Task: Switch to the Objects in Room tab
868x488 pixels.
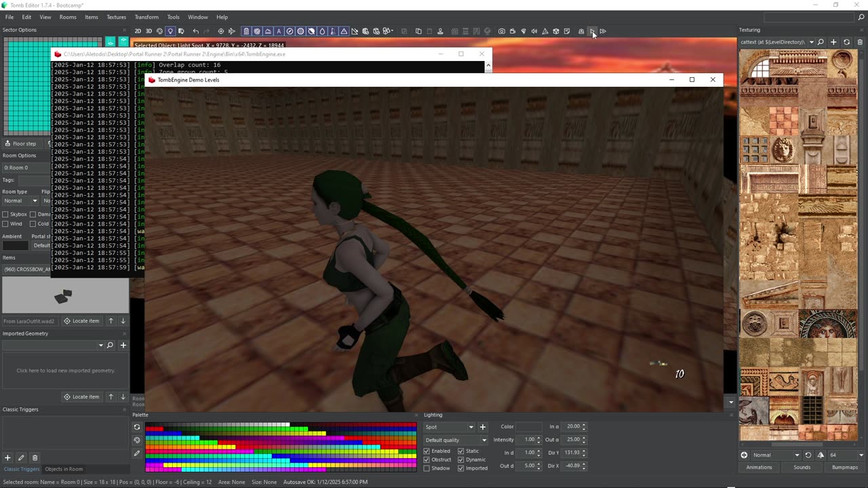Action: click(64, 469)
